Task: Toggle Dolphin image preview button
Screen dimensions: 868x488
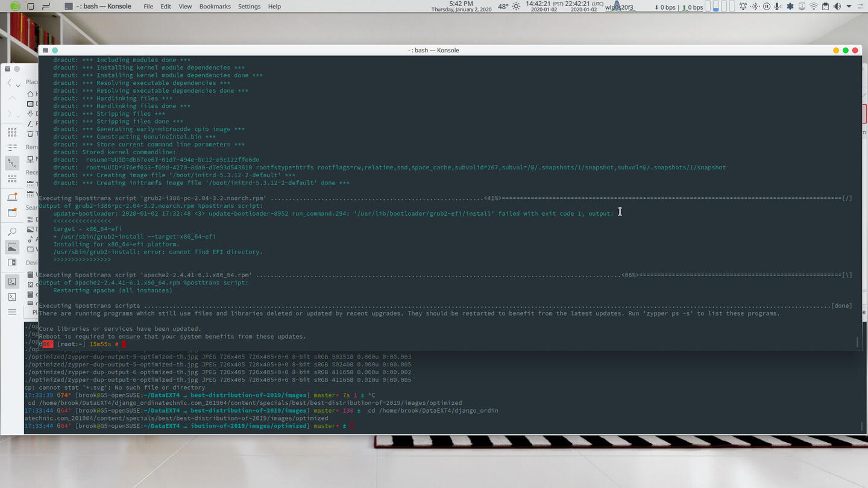Action: 12,247
